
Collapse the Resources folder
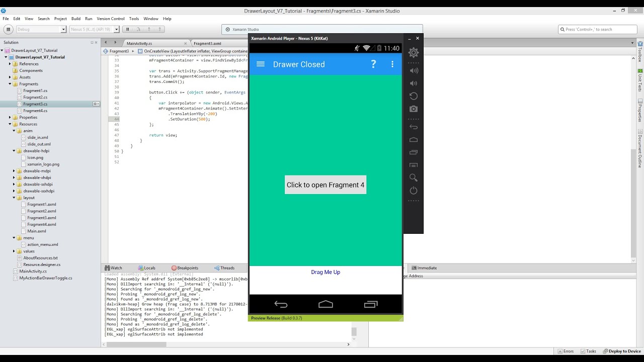point(10,124)
